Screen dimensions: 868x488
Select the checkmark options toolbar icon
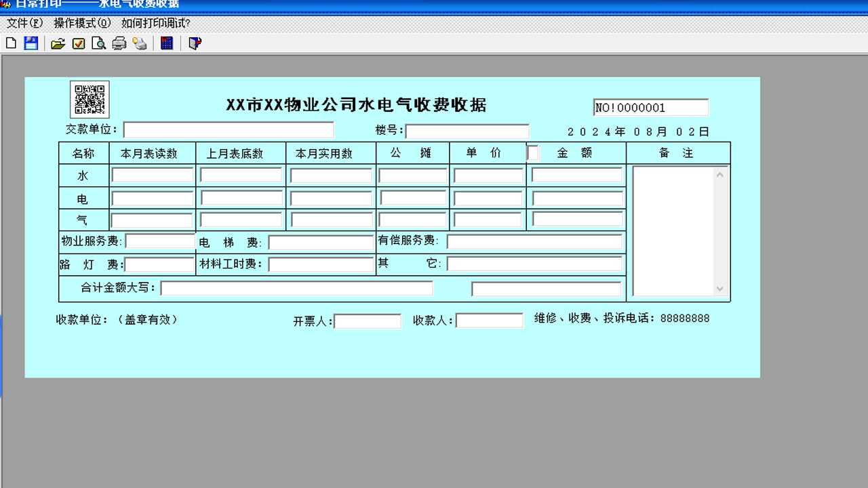point(77,43)
